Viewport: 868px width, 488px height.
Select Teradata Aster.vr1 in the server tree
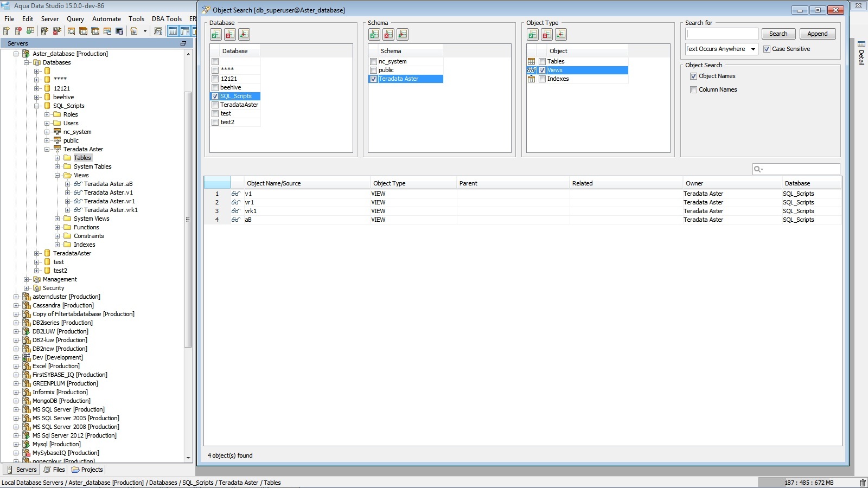(110, 201)
